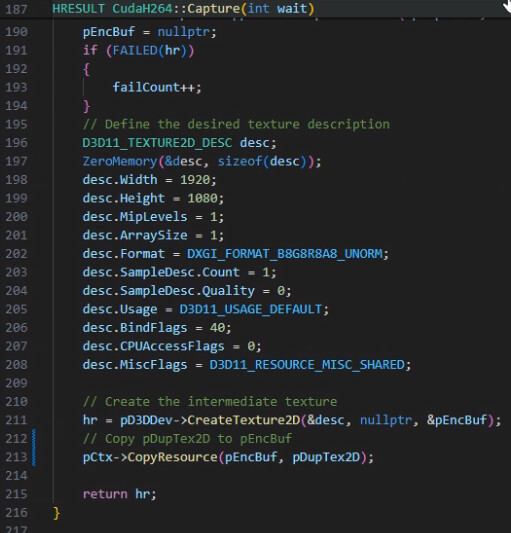
Task: Click the closing brace on line 216
Action: tap(56, 513)
